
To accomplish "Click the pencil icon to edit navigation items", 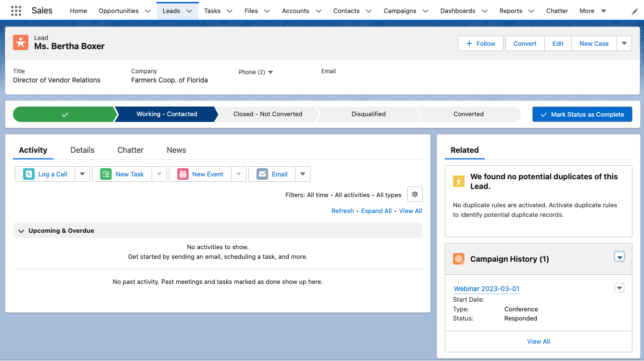I will (x=634, y=10).
